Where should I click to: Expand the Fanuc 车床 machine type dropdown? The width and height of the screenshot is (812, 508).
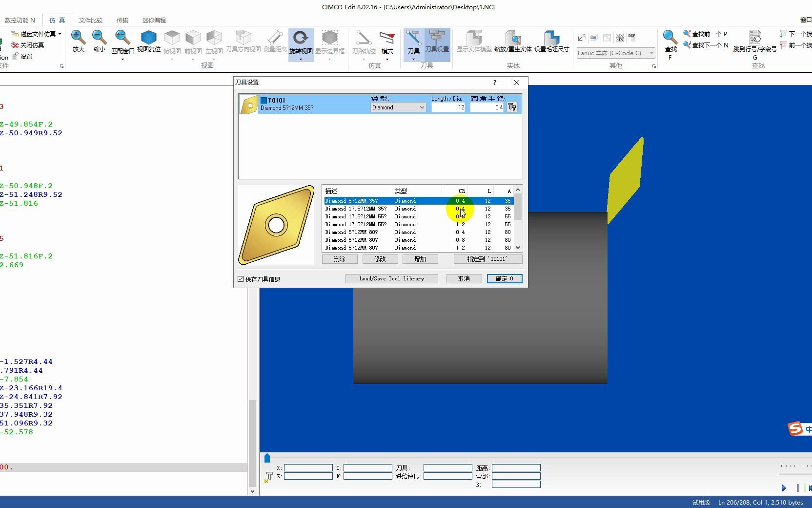[651, 53]
